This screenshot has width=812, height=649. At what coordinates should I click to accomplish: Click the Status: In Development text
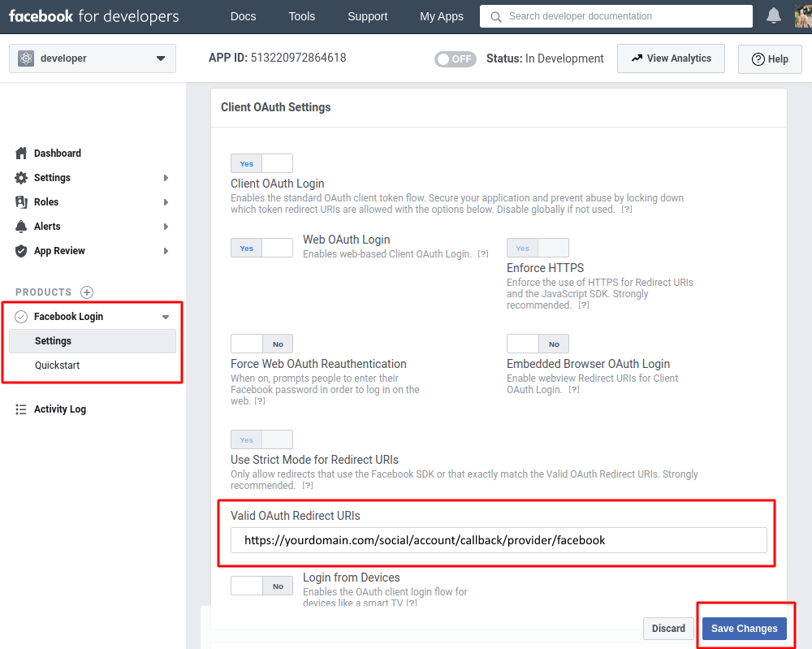pyautogui.click(x=545, y=58)
